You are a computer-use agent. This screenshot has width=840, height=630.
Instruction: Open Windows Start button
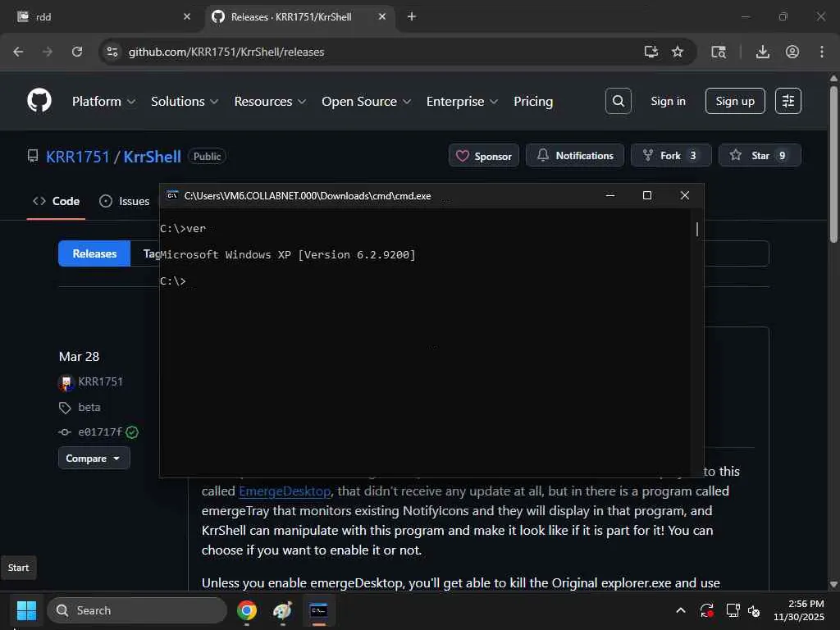pos(26,610)
